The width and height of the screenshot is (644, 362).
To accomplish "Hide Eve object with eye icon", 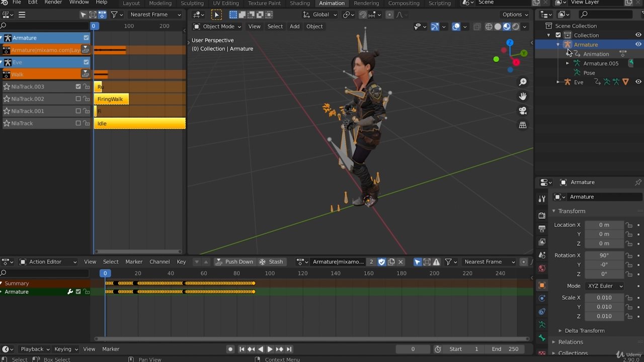I will (638, 82).
